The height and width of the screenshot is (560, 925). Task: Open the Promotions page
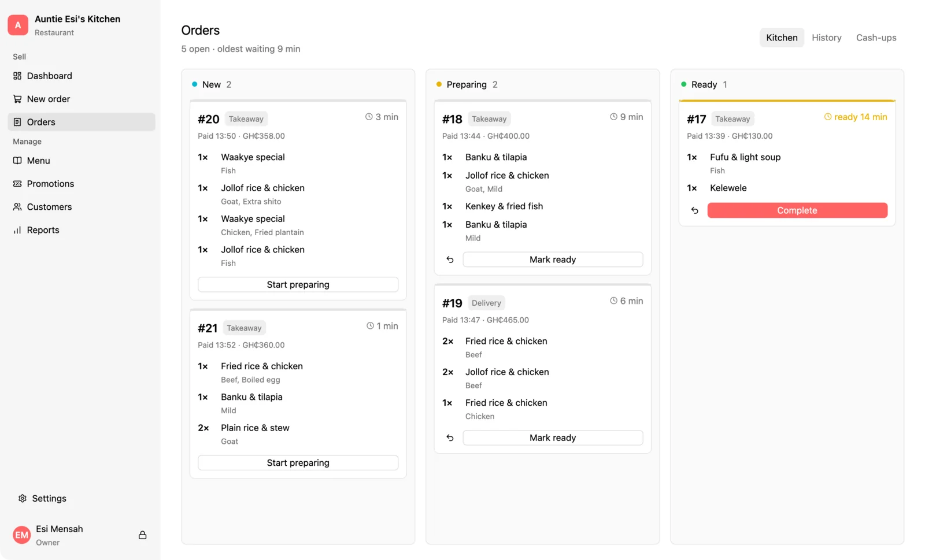(x=82, y=184)
